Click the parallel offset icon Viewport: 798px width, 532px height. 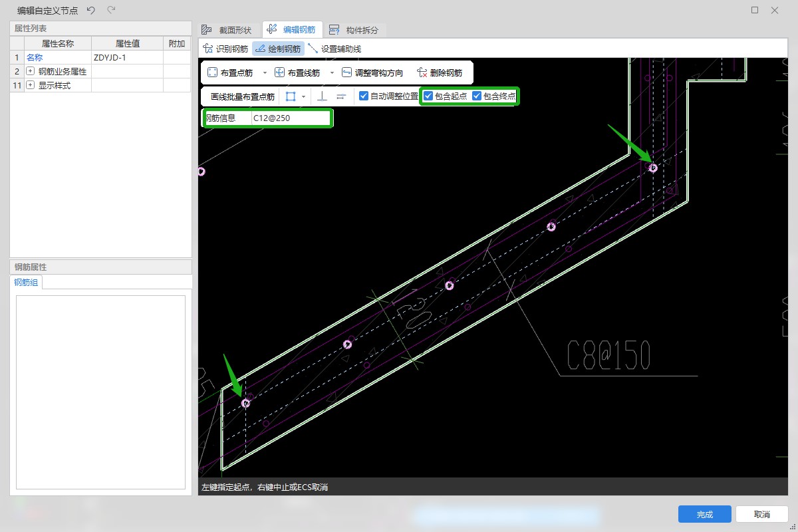(340, 96)
